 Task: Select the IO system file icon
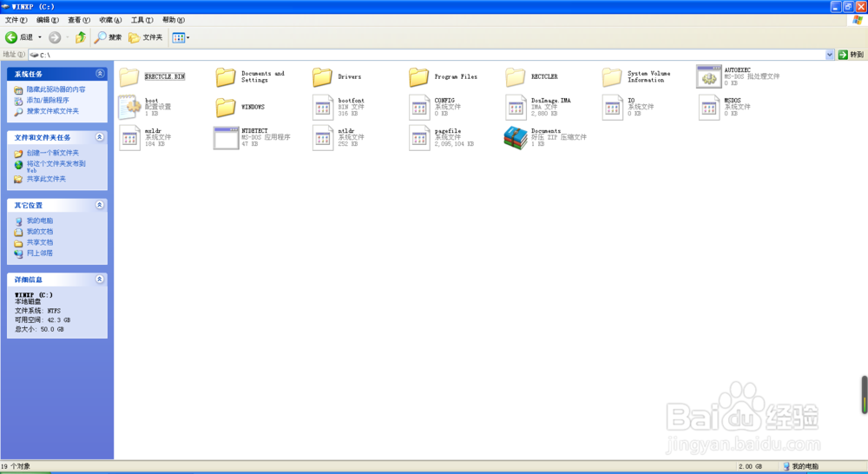pyautogui.click(x=612, y=108)
